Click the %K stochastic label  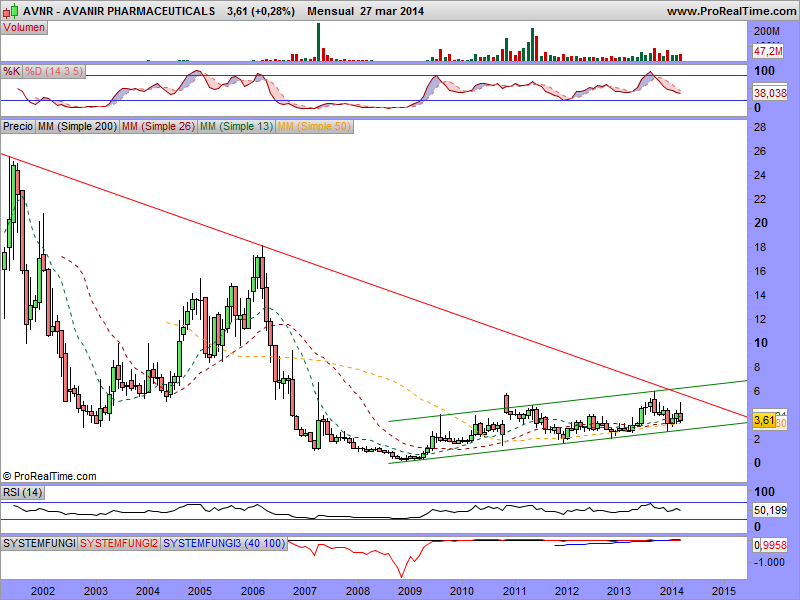pos(11,71)
